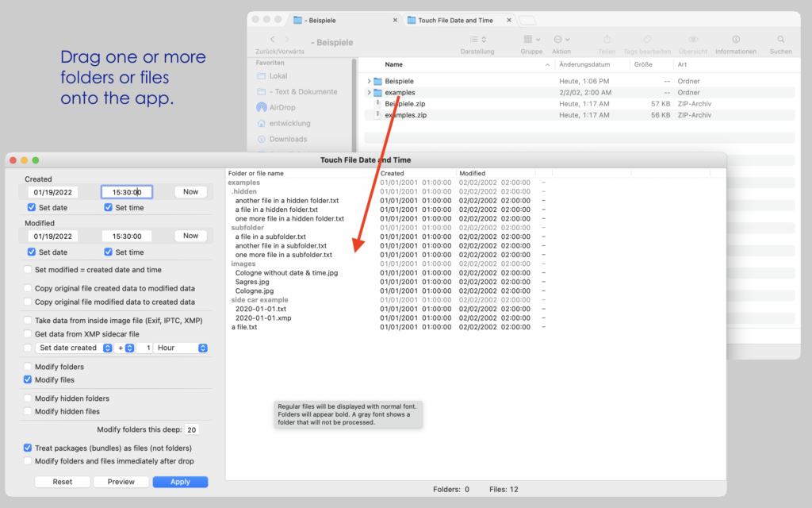Enable 'Modify folders and files immediately after drop'
The width and height of the screenshot is (812, 508).
tap(28, 461)
